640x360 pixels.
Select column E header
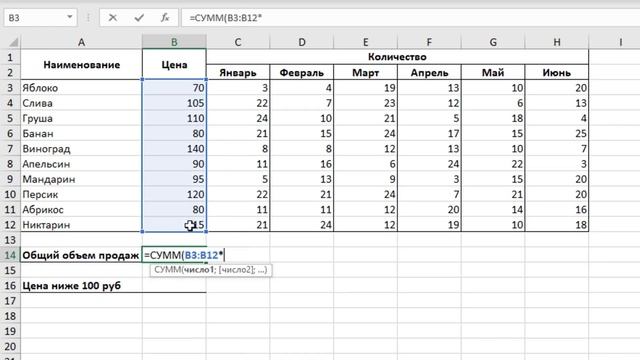click(365, 42)
